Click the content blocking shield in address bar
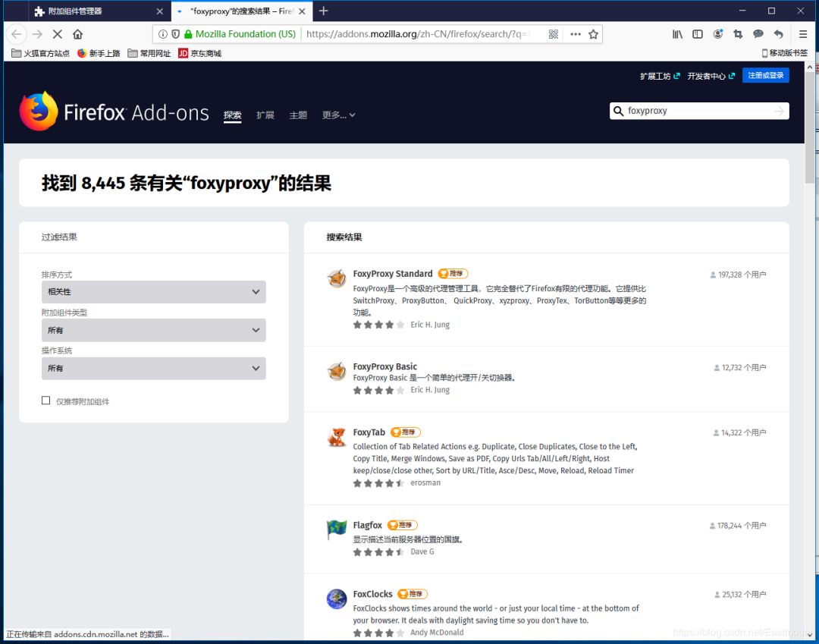Image resolution: width=819 pixels, height=644 pixels. 175,34
